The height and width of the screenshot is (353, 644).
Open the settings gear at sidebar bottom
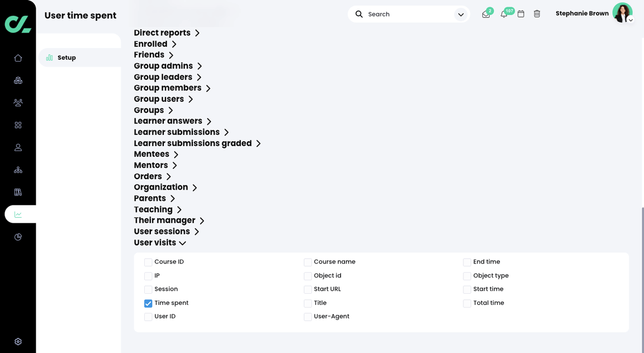click(18, 341)
